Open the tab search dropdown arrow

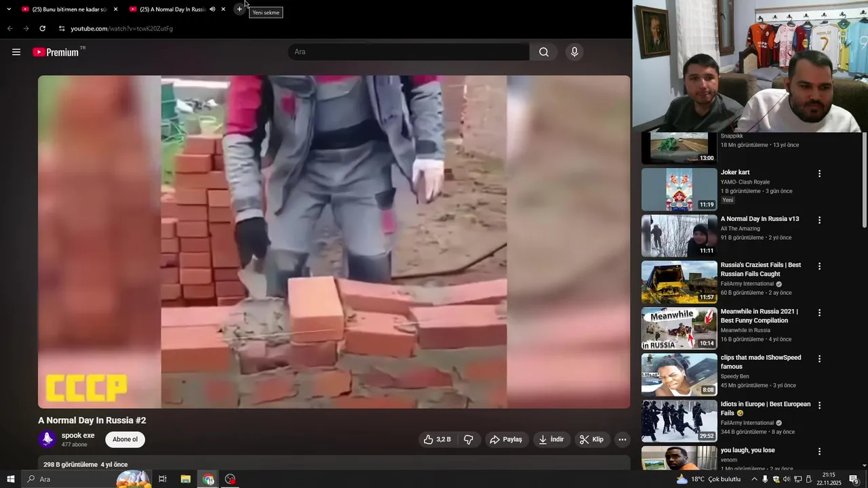pyautogui.click(x=9, y=9)
